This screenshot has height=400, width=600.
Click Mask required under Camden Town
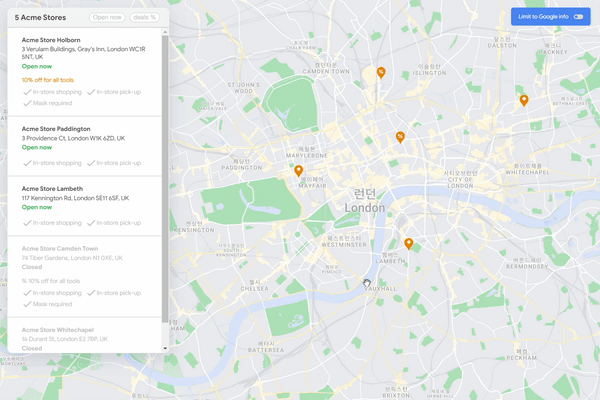(48, 304)
